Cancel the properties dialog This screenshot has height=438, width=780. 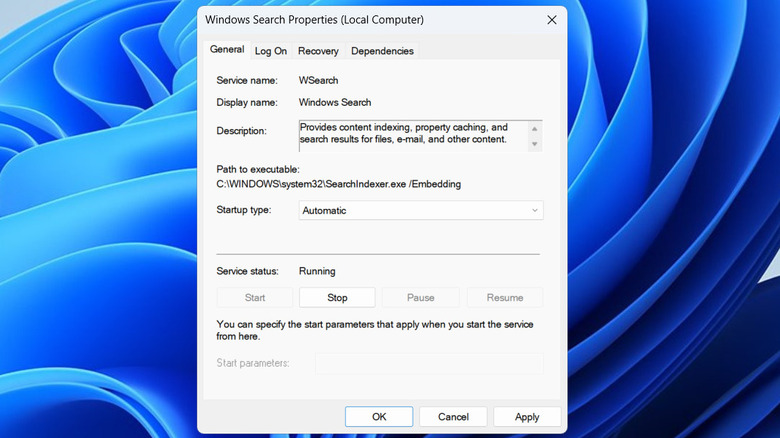(453, 417)
